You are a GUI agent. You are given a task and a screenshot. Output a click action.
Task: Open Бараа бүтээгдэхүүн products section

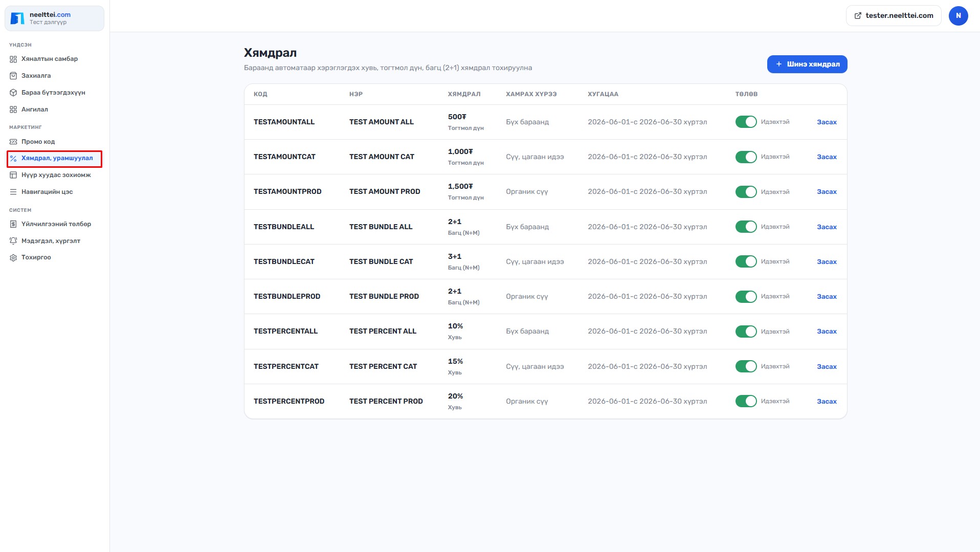tap(54, 93)
